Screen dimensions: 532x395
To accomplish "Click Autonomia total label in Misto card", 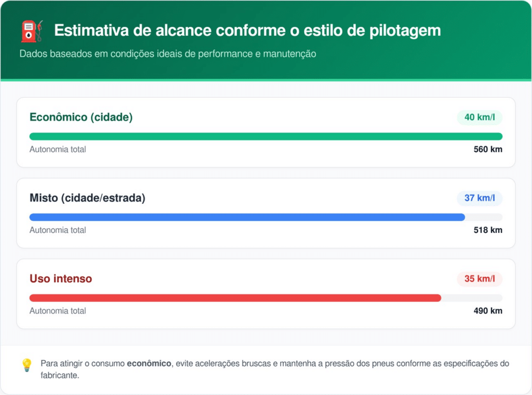I will click(x=58, y=230).
